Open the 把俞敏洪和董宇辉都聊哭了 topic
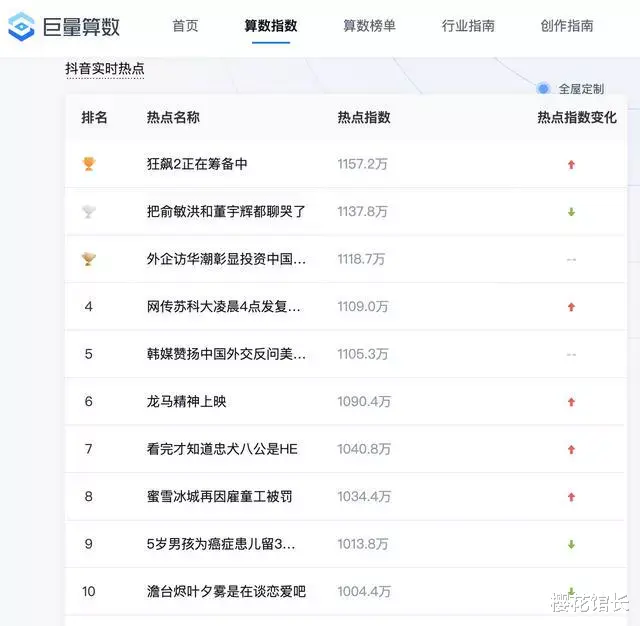The width and height of the screenshot is (640, 626). pyautogui.click(x=226, y=211)
